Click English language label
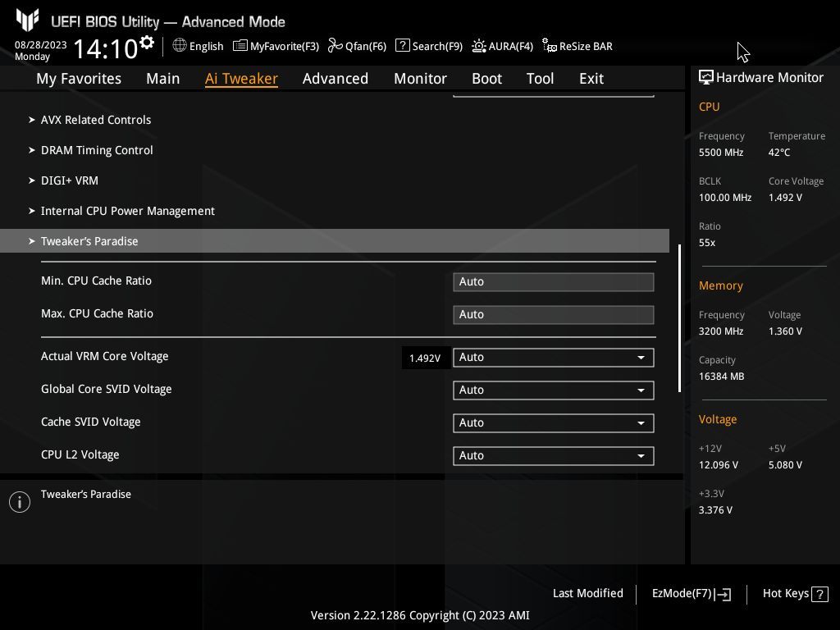Viewport: 840px width, 630px height. coord(206,46)
